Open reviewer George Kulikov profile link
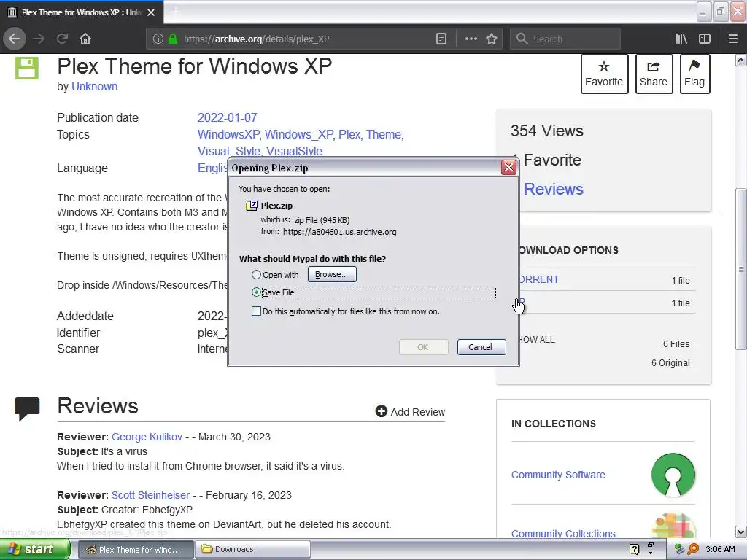Screen dimensions: 747x560 pyautogui.click(x=147, y=437)
